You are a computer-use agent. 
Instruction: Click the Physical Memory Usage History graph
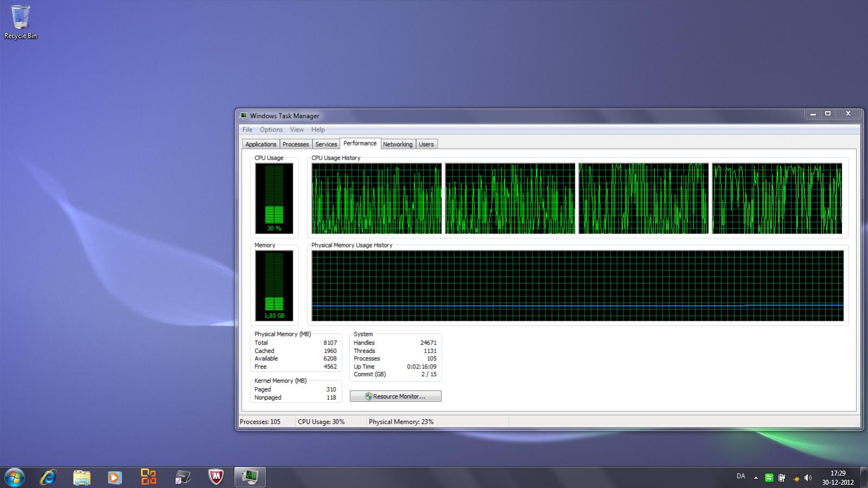578,286
